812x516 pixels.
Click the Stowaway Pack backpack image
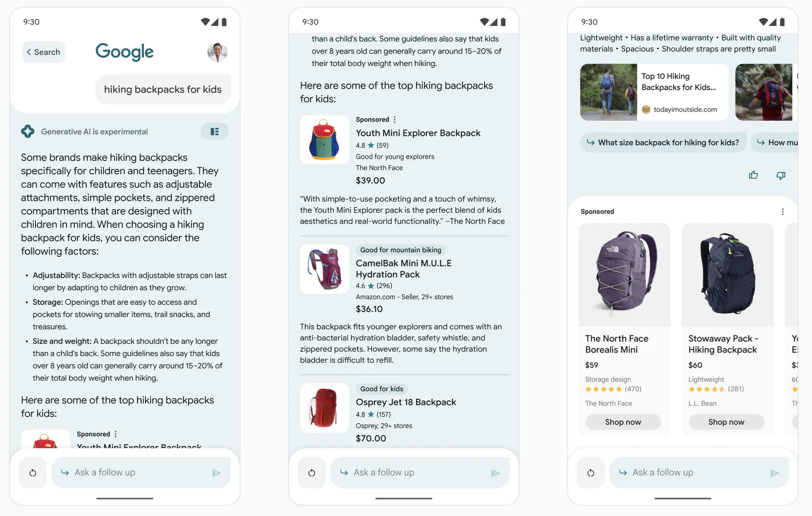point(727,274)
